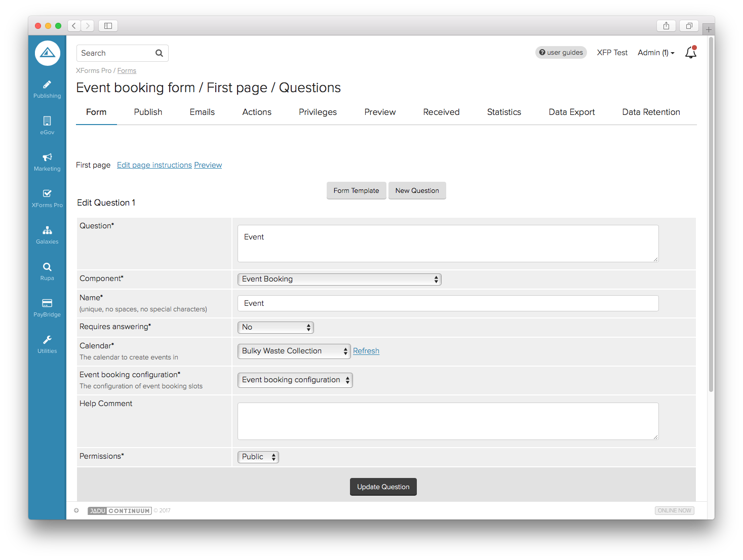743x560 pixels.
Task: Click the Jadu logo at top left
Action: click(48, 53)
